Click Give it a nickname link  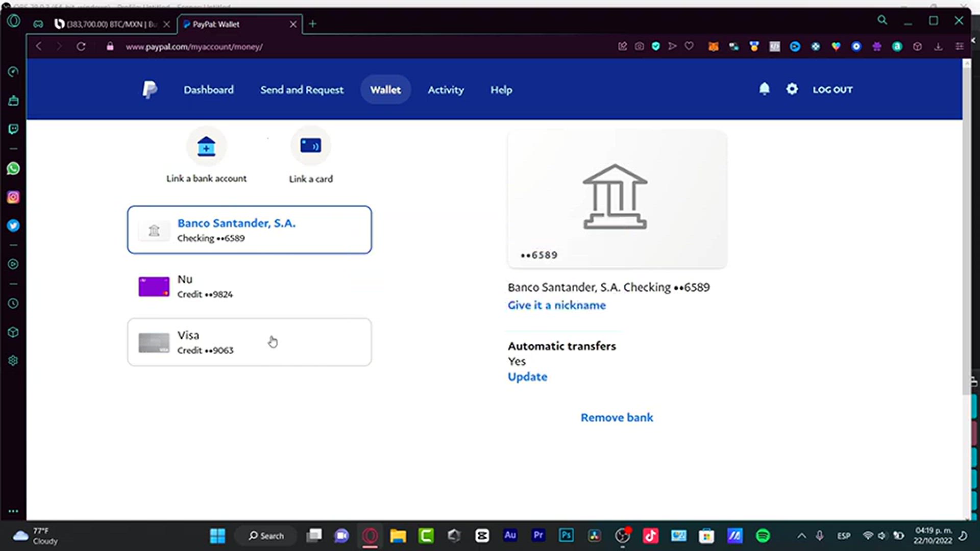tap(556, 305)
